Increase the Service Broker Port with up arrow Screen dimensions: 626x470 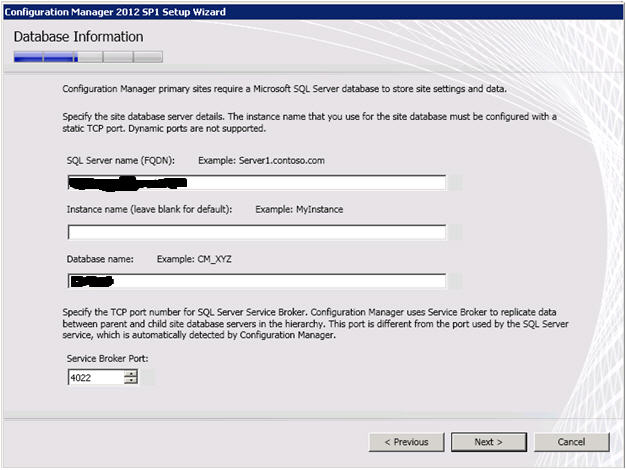point(131,374)
